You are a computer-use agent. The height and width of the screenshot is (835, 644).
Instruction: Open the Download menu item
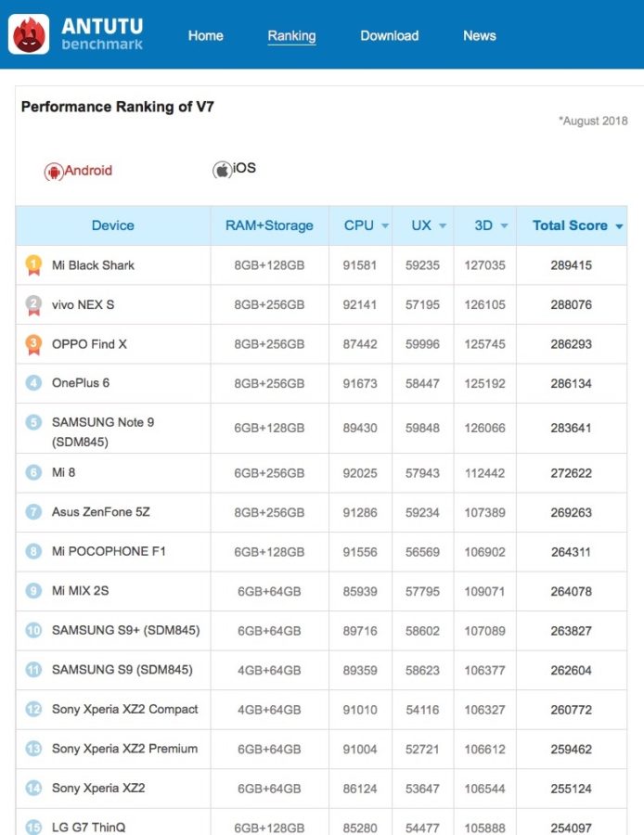pyautogui.click(x=390, y=35)
